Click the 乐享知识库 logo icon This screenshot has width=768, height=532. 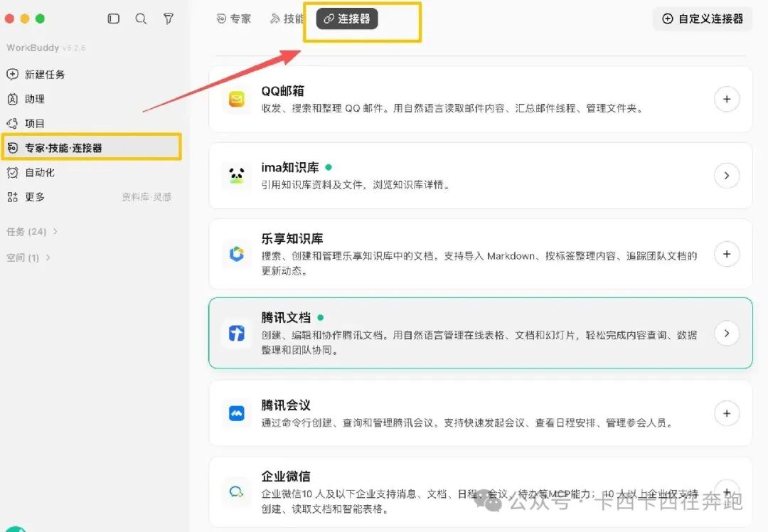(x=237, y=254)
